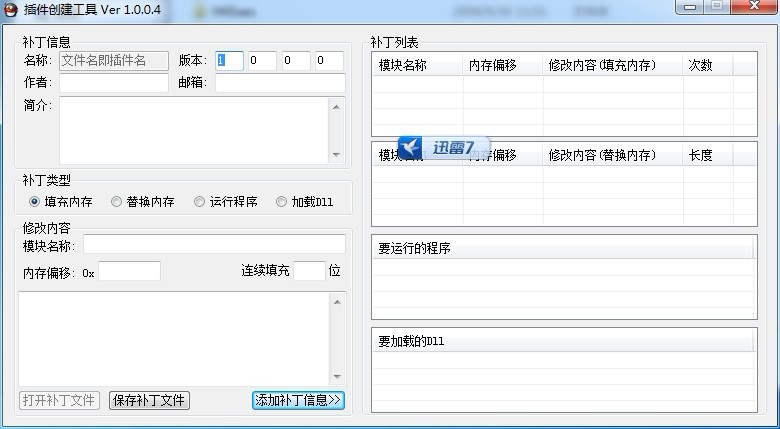The image size is (780, 429).
Task: Click the 添加补丁信息>> button
Action: click(298, 400)
